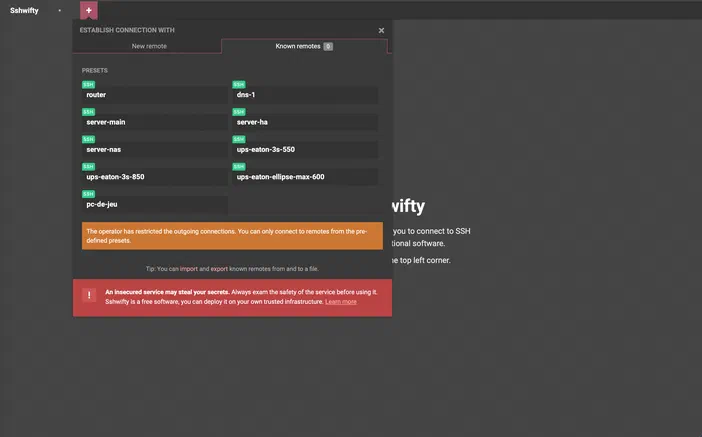The height and width of the screenshot is (437, 702).
Task: Connect to the router preset
Action: coord(154,95)
